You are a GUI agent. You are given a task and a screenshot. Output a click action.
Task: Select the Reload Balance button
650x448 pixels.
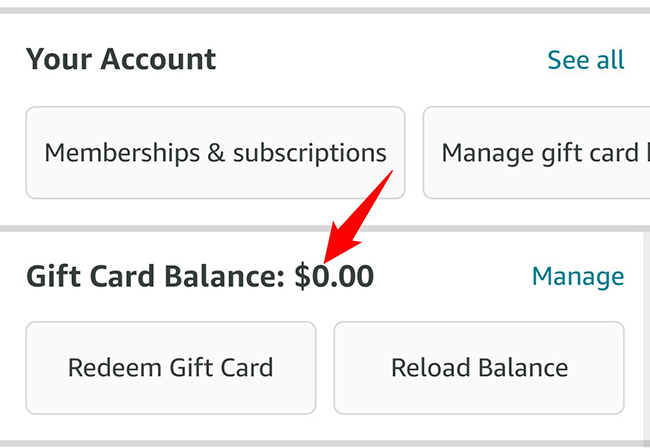tap(479, 367)
